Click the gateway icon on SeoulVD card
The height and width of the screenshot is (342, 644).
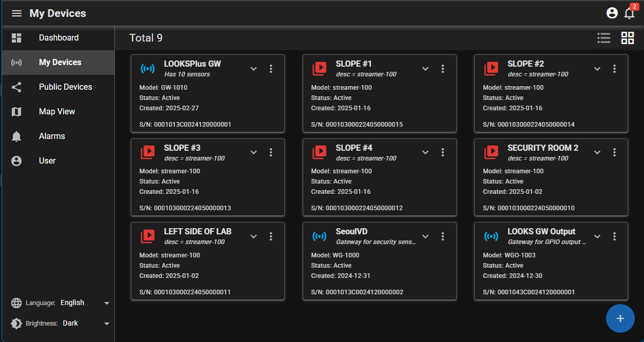[x=319, y=236]
